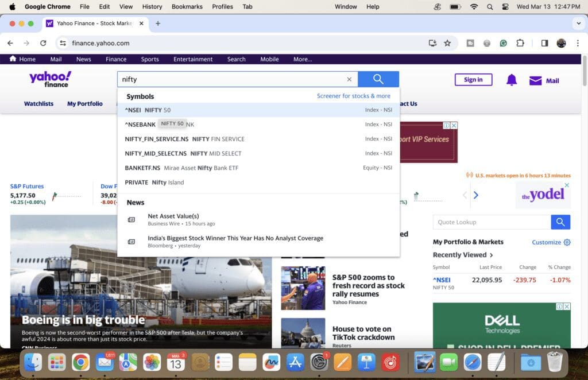Viewport: 588px width, 380px height.
Task: Click the blue search magnifier button
Action: pyautogui.click(x=378, y=79)
